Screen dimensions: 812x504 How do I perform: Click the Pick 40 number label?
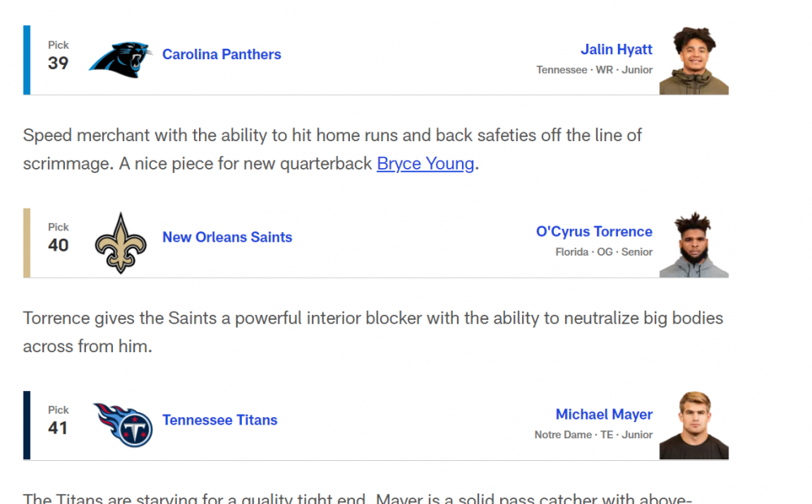(x=58, y=245)
